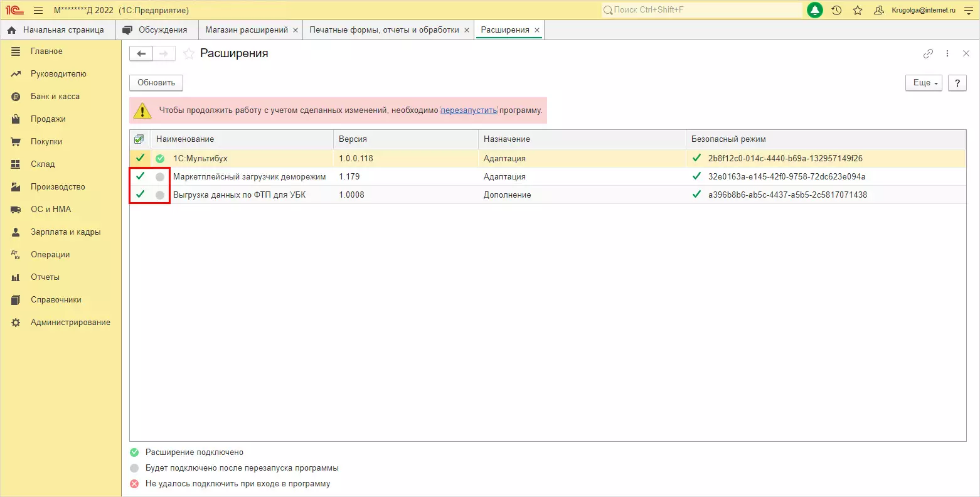Add Расширения page to favorites star
The width and height of the screenshot is (980, 497).
click(188, 54)
